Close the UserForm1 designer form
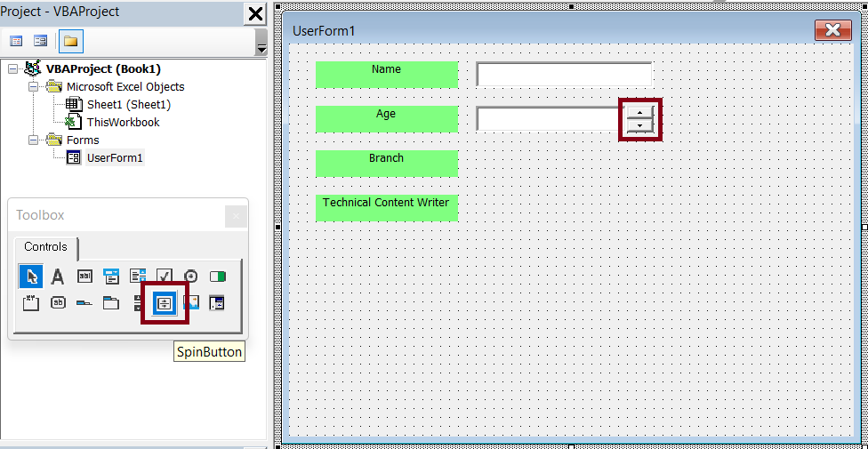Screen dimensions: 868x449 coord(833,30)
